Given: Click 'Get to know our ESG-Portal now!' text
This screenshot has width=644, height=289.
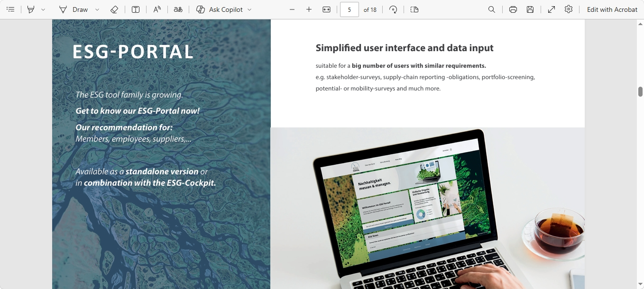Looking at the screenshot, I should pos(138,111).
